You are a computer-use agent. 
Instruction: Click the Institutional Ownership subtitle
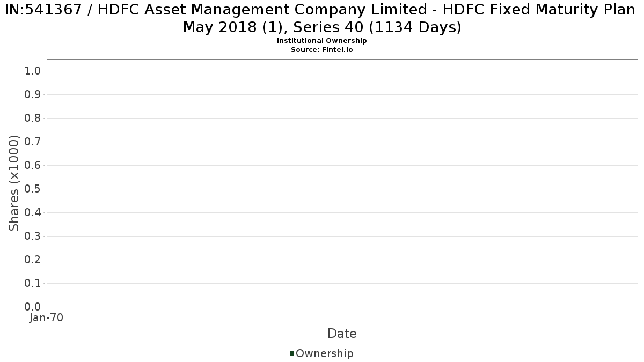(x=322, y=41)
